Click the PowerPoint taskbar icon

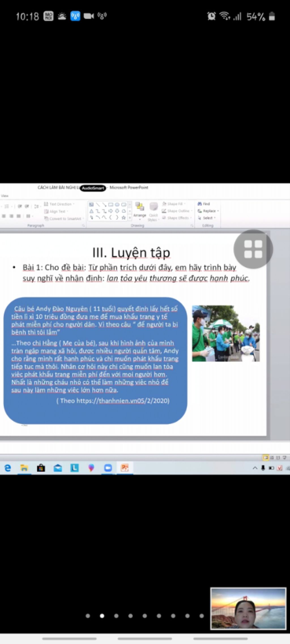(125, 468)
